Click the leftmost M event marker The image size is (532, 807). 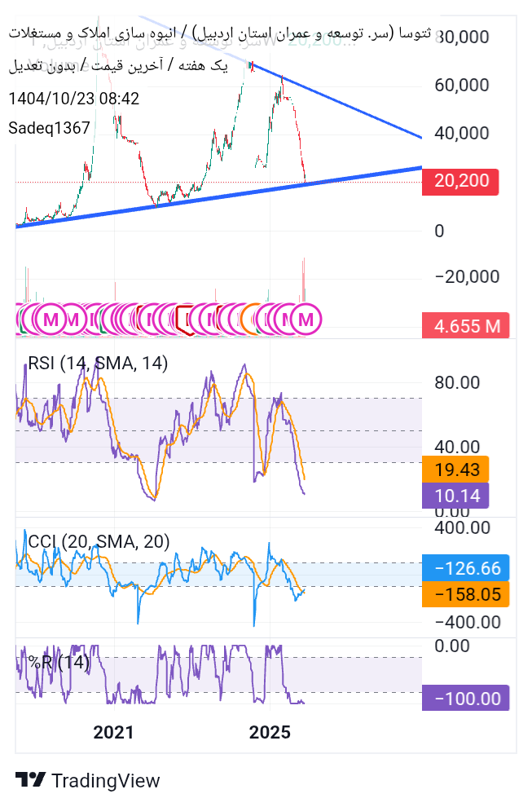[x=51, y=320]
